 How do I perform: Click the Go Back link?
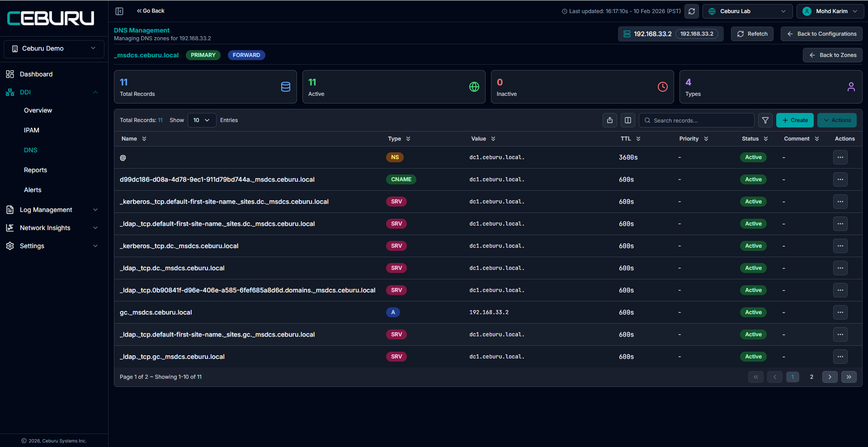[151, 11]
